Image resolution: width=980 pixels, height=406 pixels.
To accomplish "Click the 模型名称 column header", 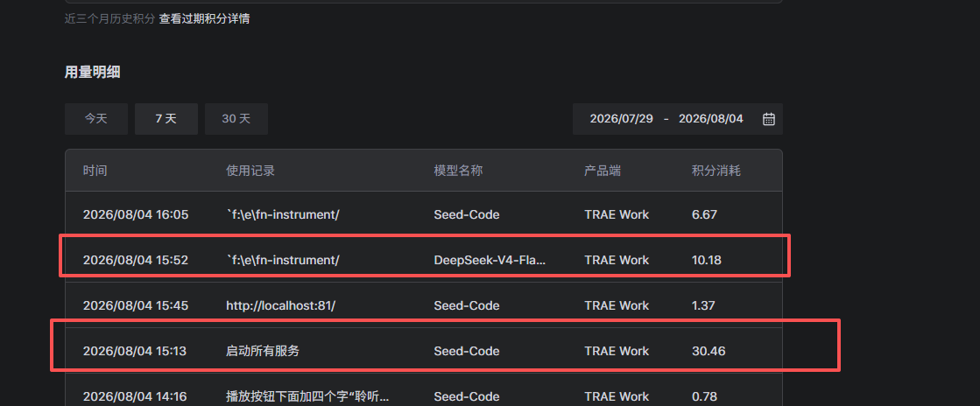I will coord(458,171).
